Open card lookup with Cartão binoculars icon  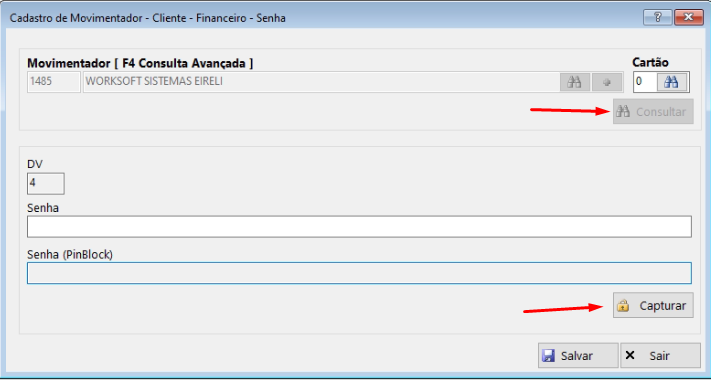(x=671, y=82)
